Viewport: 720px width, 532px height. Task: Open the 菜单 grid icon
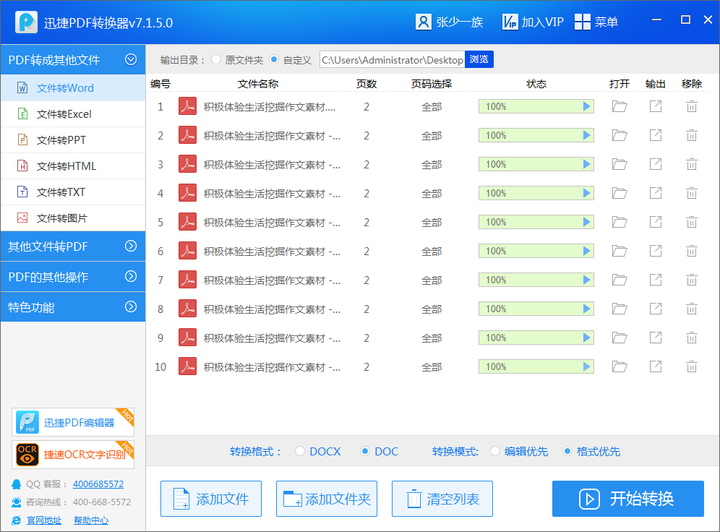point(582,22)
